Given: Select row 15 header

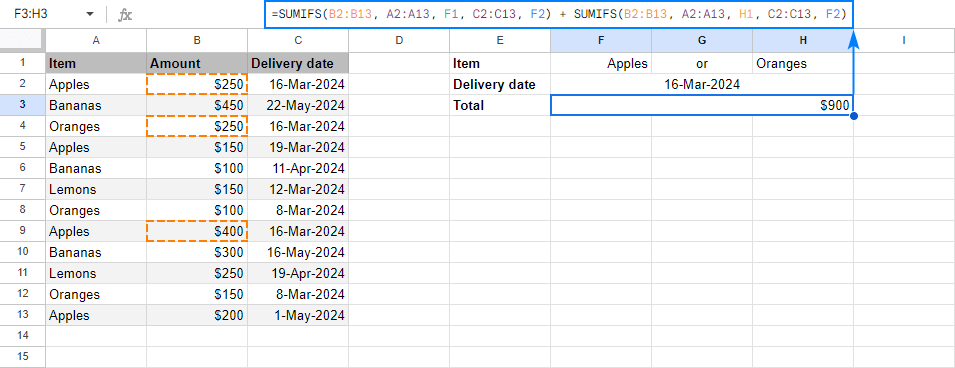Looking at the screenshot, I should coord(23,357).
